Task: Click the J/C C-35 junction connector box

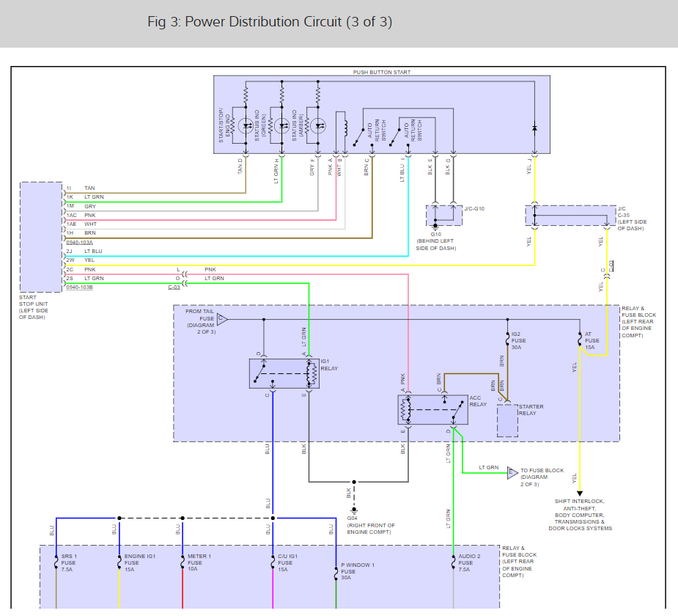Action: pyautogui.click(x=570, y=216)
